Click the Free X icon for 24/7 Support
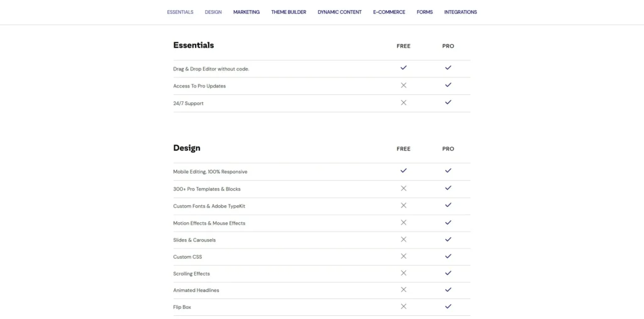This screenshot has width=644, height=319. 404,103
